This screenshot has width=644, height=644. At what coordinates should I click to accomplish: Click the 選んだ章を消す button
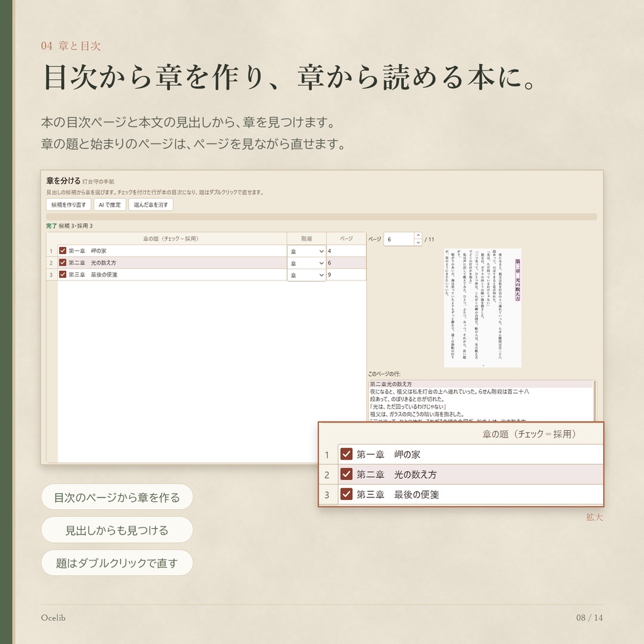[151, 204]
